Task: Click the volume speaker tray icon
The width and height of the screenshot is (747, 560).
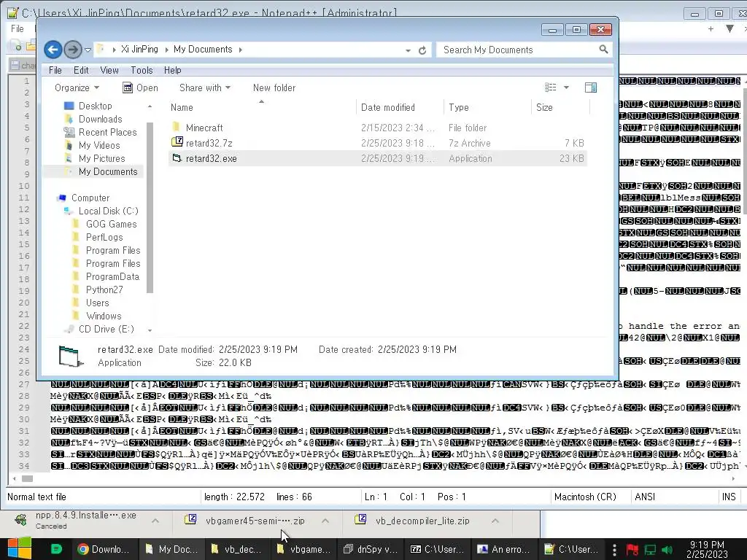Action: (667, 550)
